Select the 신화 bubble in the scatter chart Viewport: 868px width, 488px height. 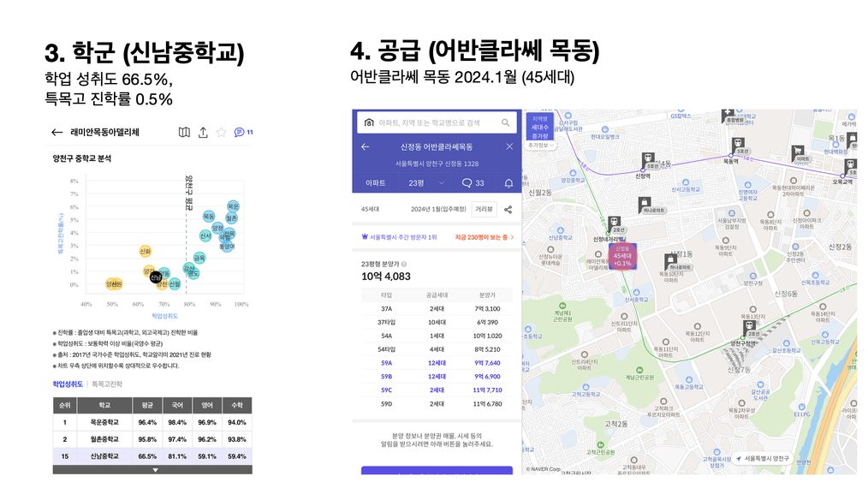coord(145,252)
